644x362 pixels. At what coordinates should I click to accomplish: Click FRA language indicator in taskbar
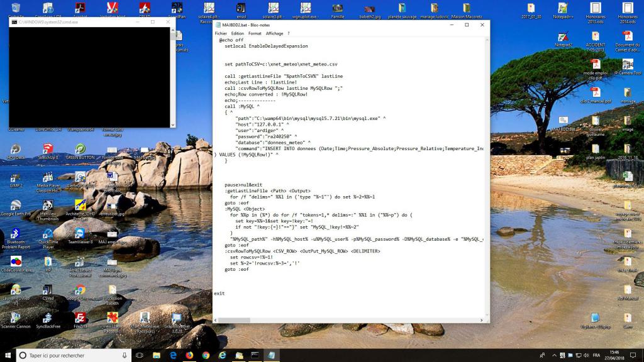[x=596, y=355]
